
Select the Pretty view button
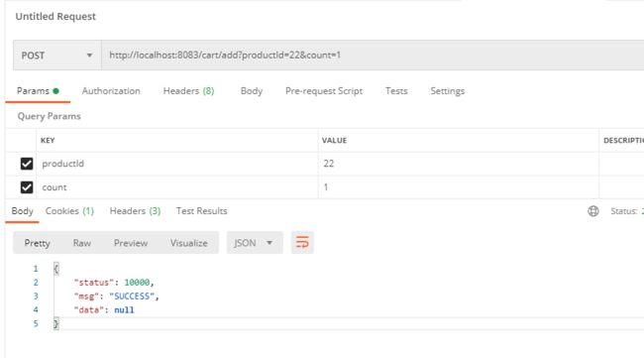point(37,243)
